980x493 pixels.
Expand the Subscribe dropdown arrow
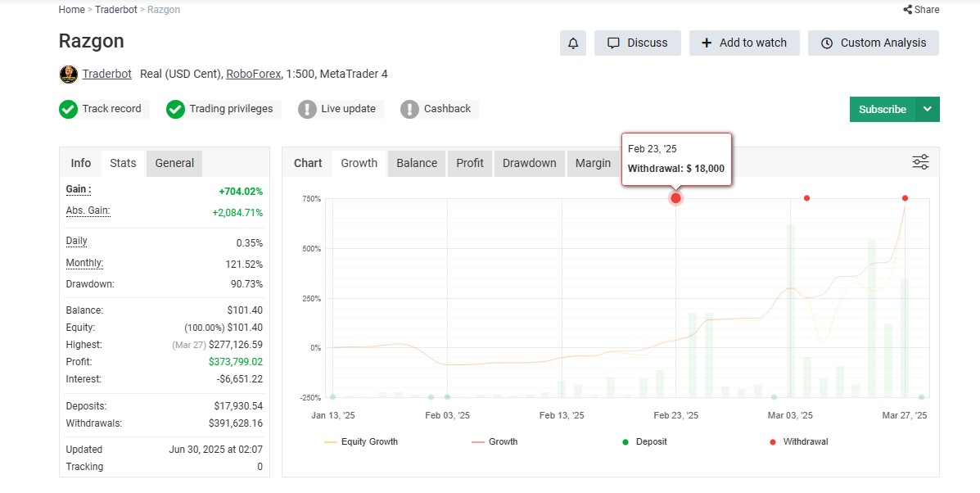[928, 110]
